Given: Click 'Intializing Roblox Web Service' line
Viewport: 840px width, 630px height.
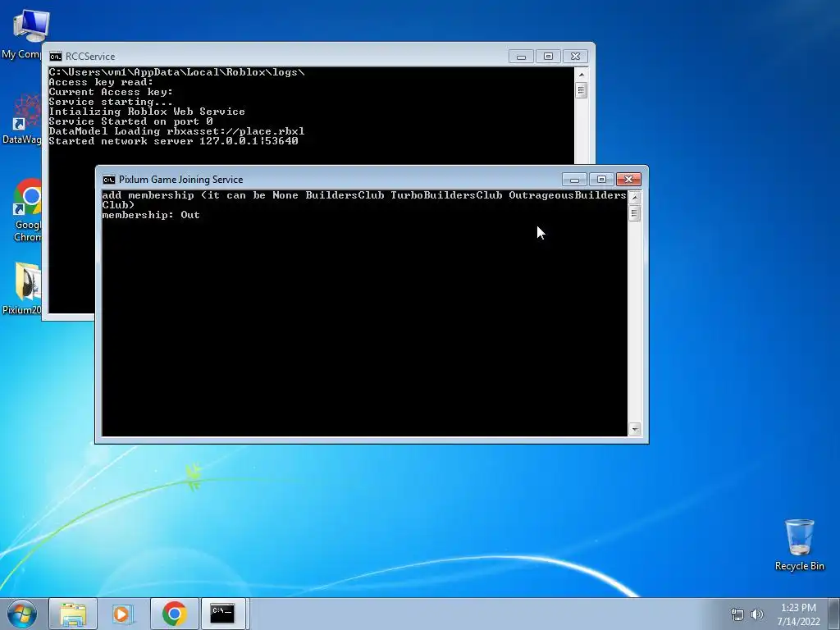Looking at the screenshot, I should (147, 112).
